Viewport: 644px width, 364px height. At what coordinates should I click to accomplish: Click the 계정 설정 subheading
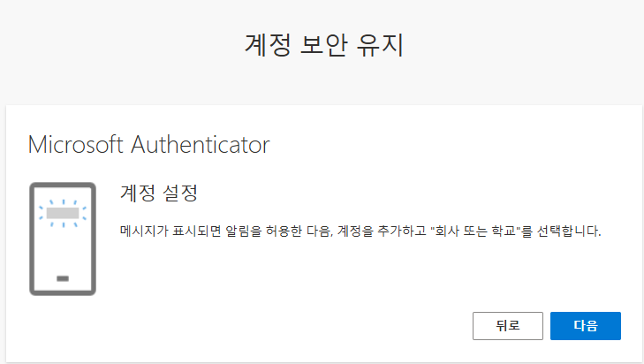click(163, 193)
